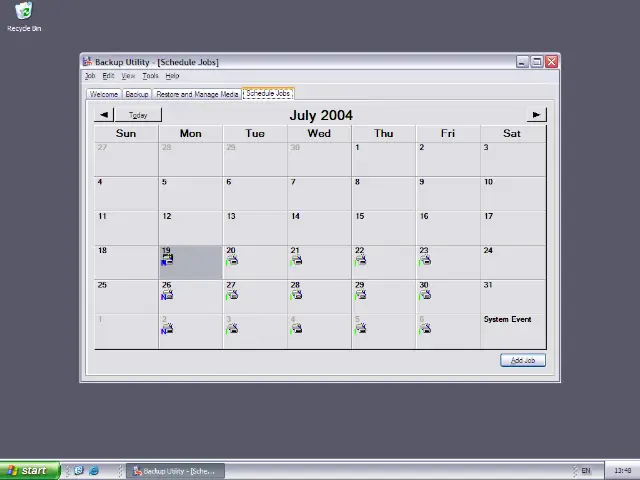Close the Backup Utility window

tap(551, 62)
